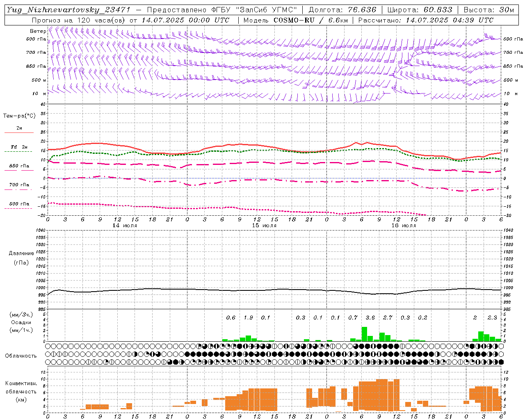The width and height of the screenshot is (525, 420).
Task: Click the 0.6 precipitation value
Action: 231,317
